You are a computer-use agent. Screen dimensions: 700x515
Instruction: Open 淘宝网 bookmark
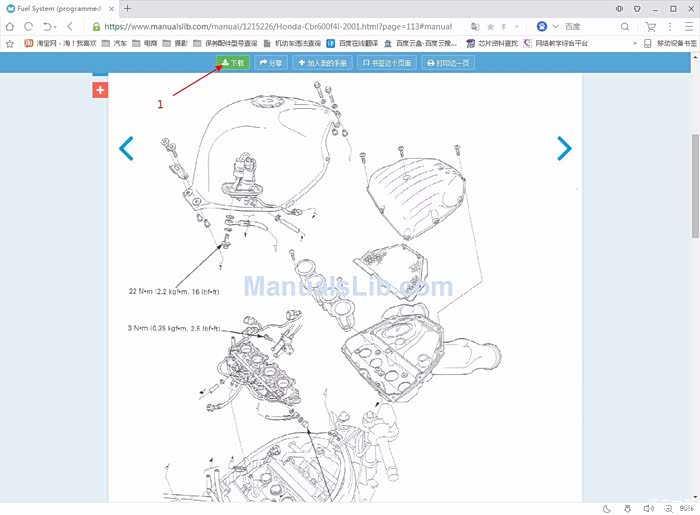click(60, 43)
